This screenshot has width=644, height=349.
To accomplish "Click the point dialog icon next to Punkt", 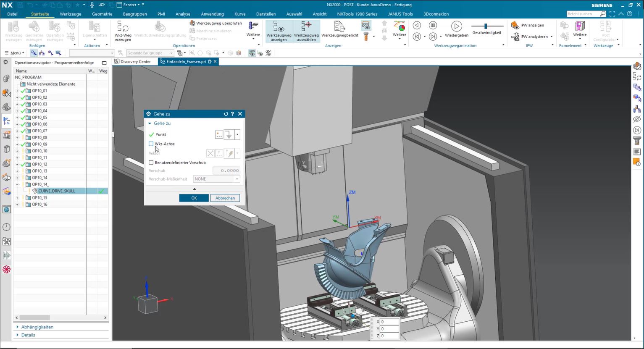I will [219, 134].
